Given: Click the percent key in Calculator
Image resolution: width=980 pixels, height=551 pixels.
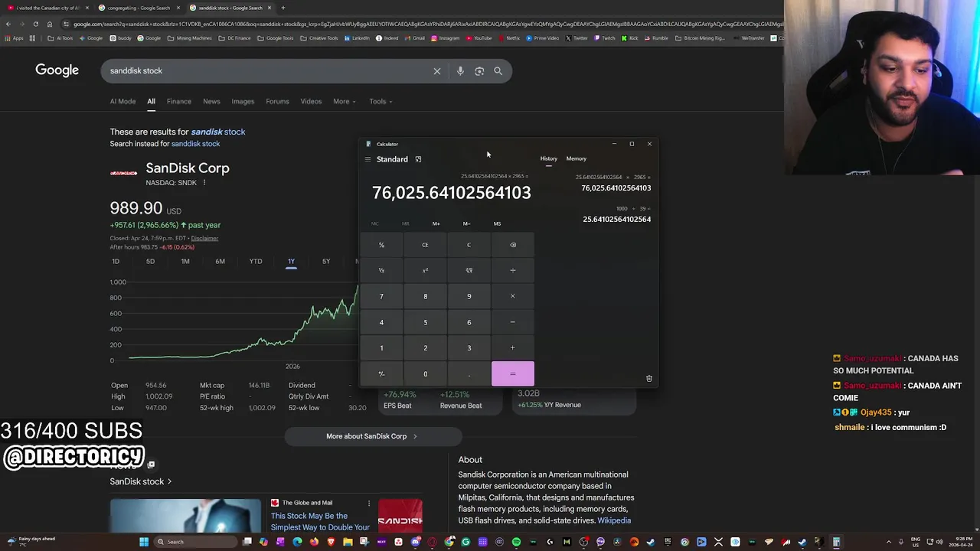Looking at the screenshot, I should (381, 245).
